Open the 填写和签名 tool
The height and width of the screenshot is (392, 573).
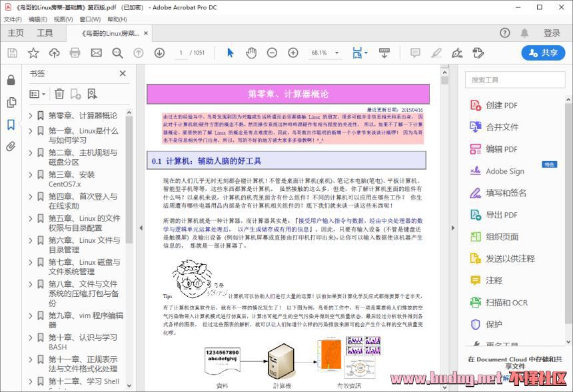coord(498,193)
